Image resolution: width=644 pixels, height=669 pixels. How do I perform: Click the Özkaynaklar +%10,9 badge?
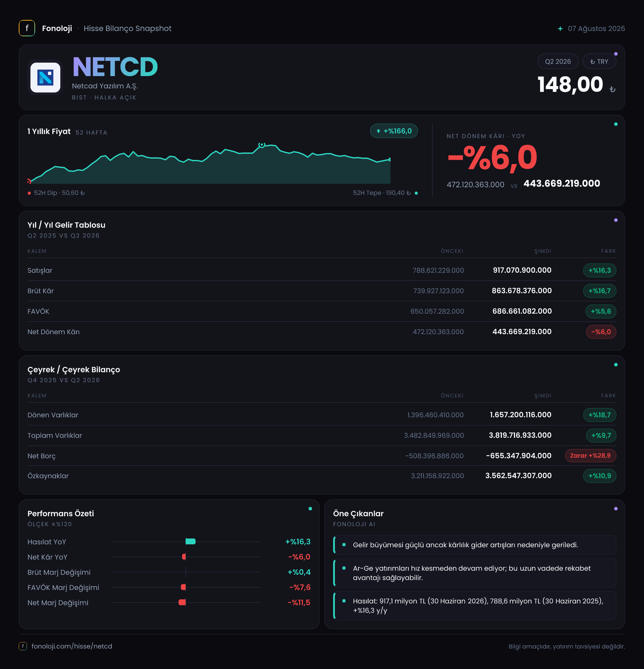(x=599, y=476)
